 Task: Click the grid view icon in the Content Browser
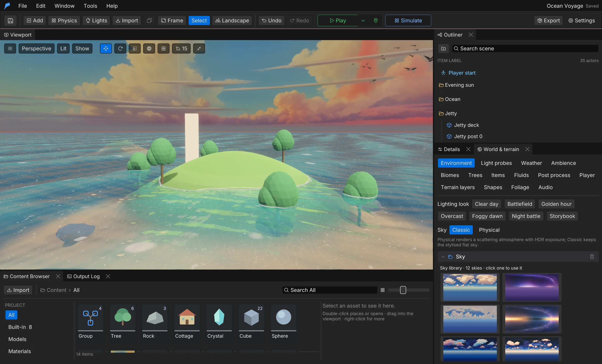pos(383,290)
